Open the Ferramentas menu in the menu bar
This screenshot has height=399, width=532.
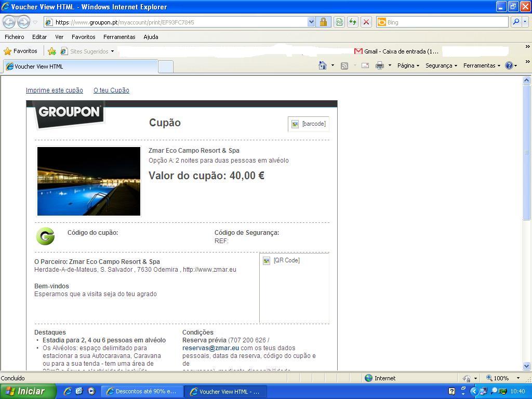119,37
